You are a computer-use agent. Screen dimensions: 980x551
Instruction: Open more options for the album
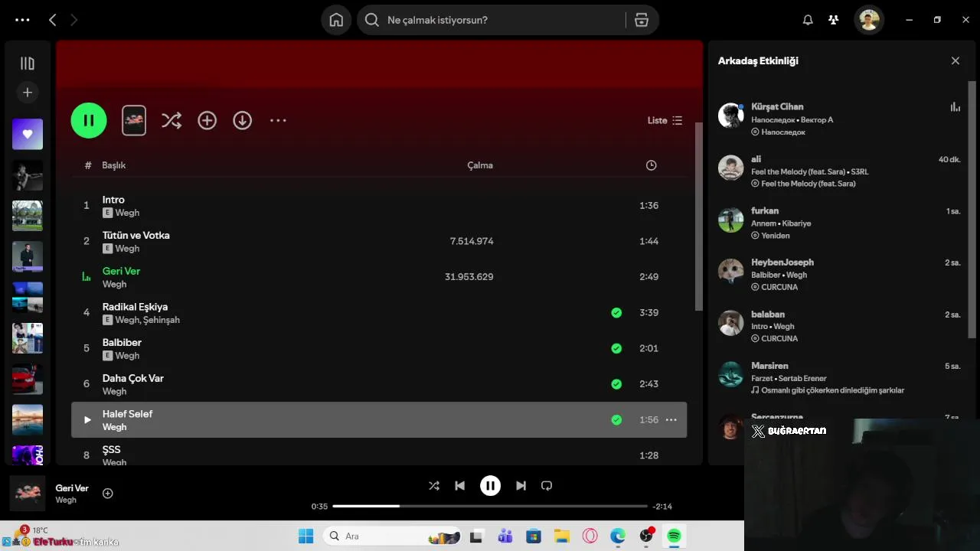tap(278, 120)
